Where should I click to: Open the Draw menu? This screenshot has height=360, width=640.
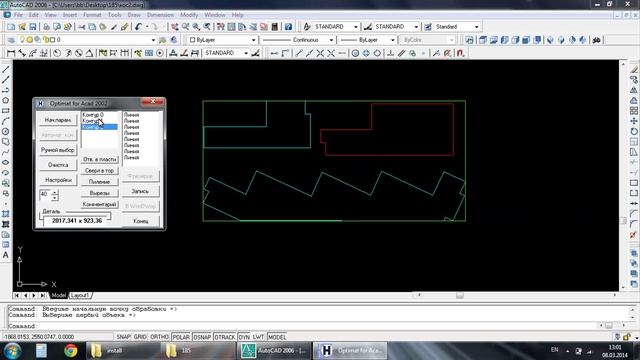(134, 15)
